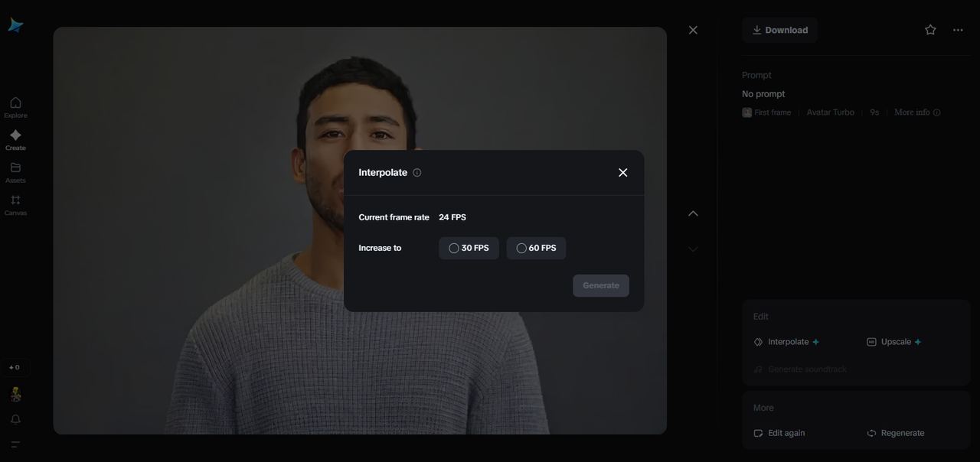Choose Interpolate in the Edit panel

pyautogui.click(x=787, y=342)
